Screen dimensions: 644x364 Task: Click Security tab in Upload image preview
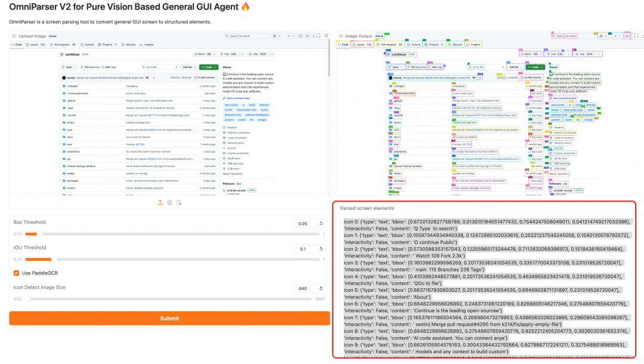[129, 44]
